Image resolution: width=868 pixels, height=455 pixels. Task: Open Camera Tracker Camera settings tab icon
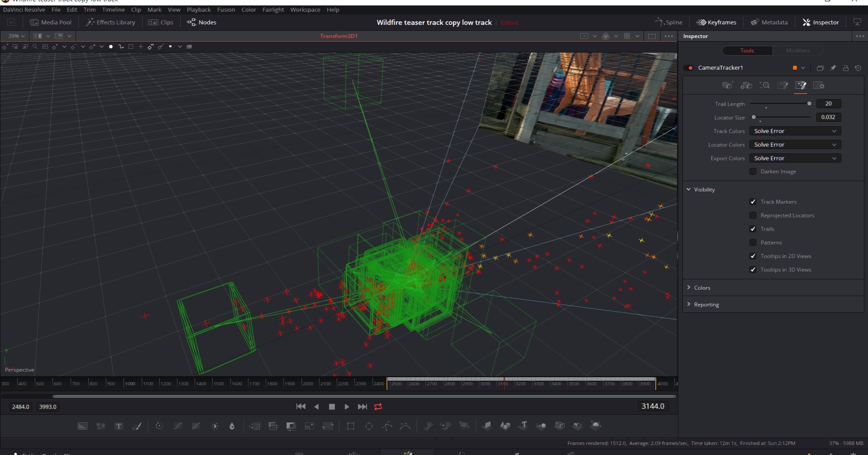(746, 85)
